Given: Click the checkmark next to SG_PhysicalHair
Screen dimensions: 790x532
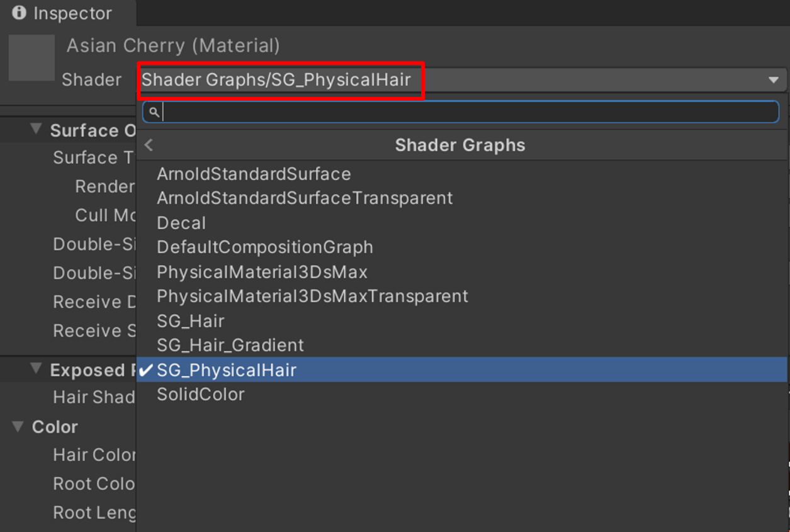Looking at the screenshot, I should (145, 370).
